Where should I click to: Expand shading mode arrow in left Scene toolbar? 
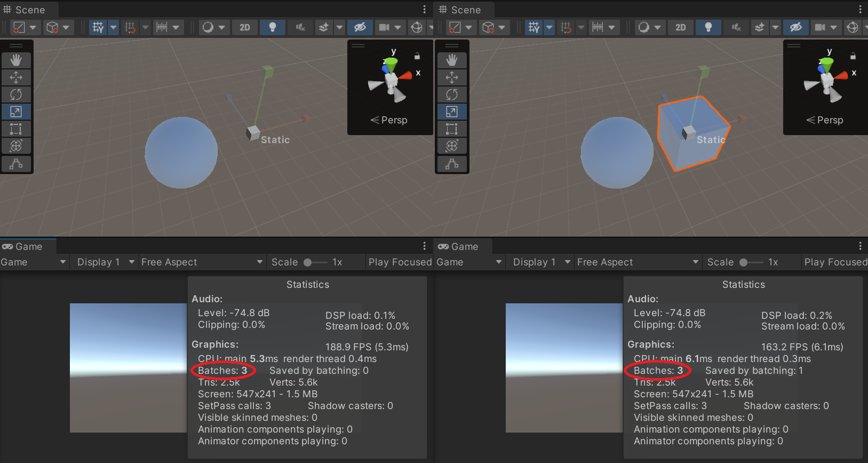tap(33, 27)
